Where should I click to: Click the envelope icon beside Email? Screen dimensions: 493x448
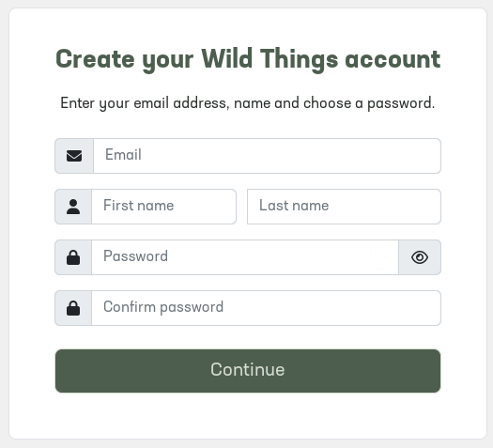click(74, 156)
